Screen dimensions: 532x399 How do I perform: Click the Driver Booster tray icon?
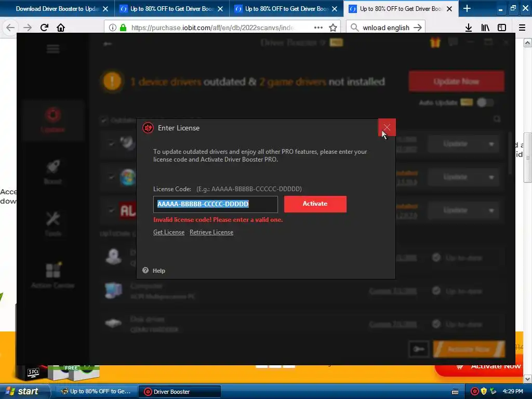[475, 392]
